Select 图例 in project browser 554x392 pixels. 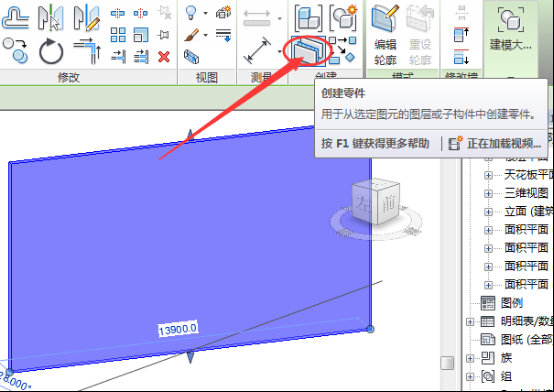click(x=512, y=303)
